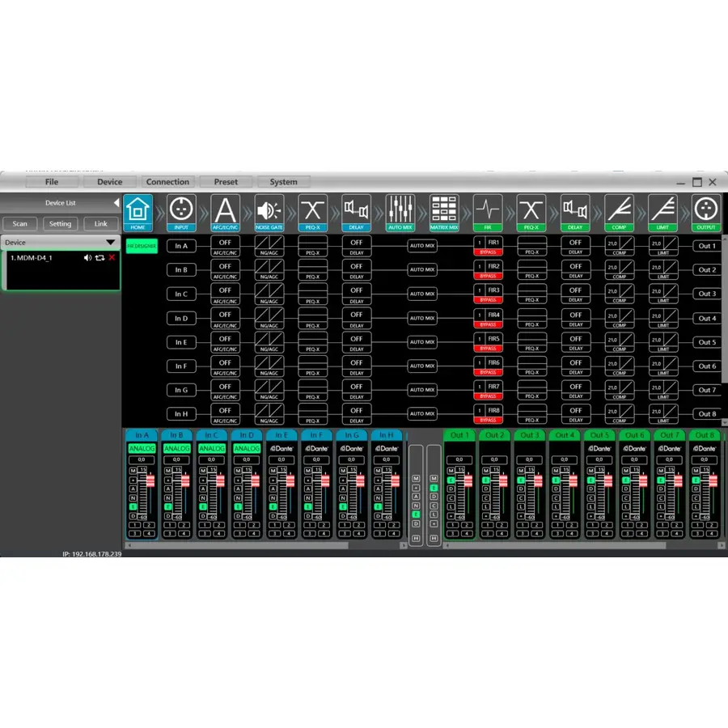
Task: Open the Preset menu
Action: tap(226, 182)
